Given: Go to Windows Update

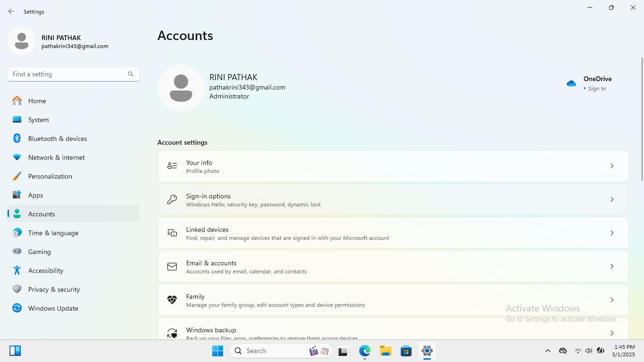Looking at the screenshot, I should click(74, 308).
